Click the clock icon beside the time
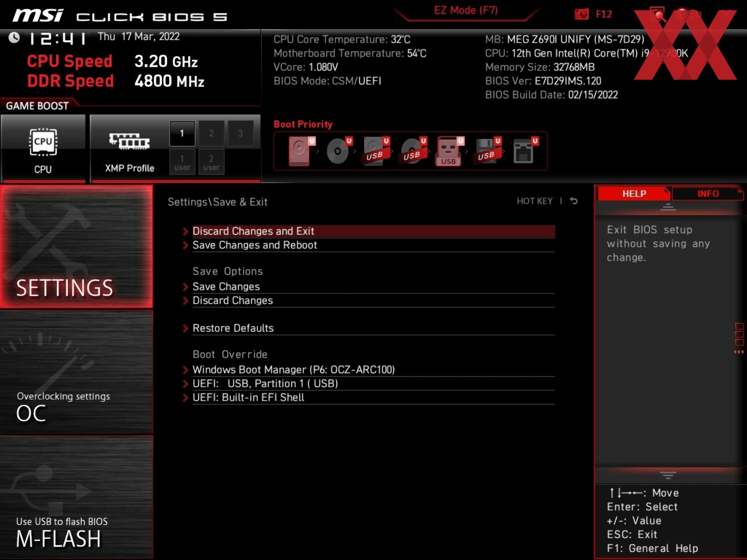This screenshot has height=560, width=747. (x=14, y=38)
